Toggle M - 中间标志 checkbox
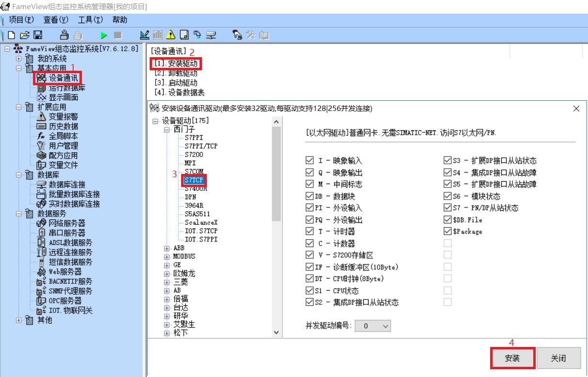Viewport: 588px width, 377px height. click(x=309, y=184)
